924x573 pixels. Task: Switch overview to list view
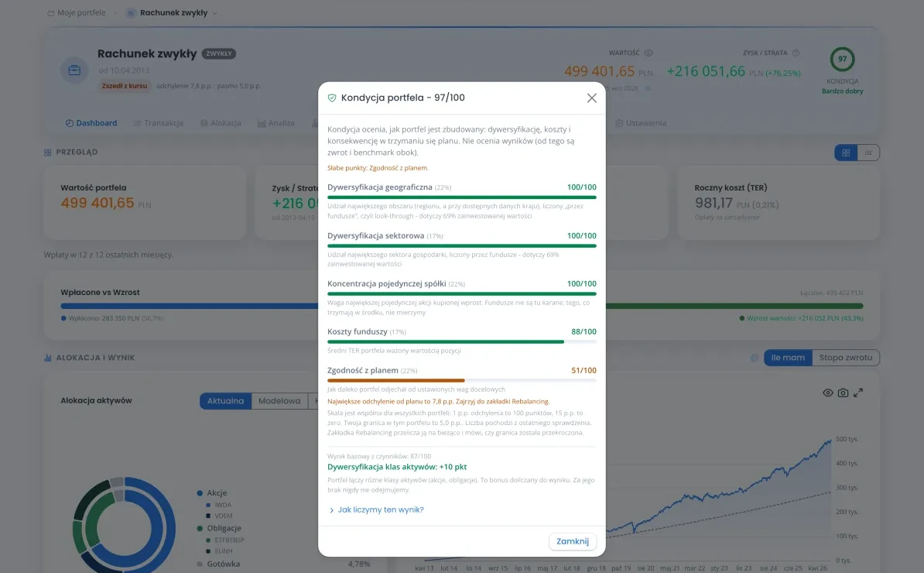[x=868, y=153]
